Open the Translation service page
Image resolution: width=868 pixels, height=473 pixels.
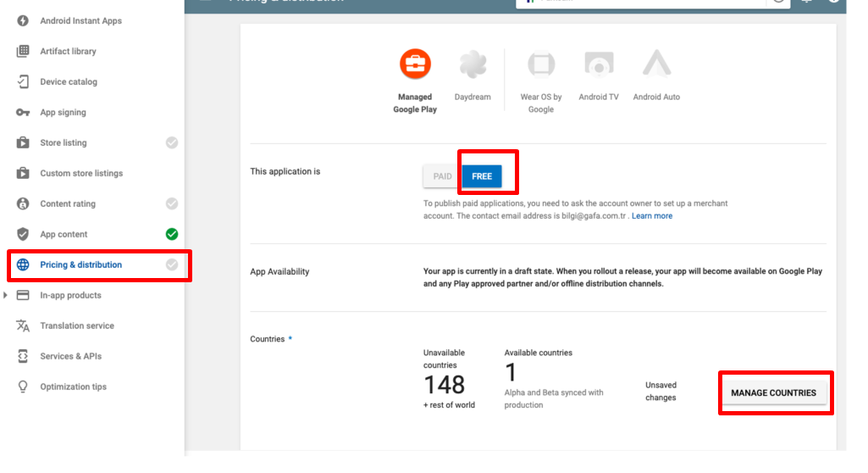tap(77, 326)
